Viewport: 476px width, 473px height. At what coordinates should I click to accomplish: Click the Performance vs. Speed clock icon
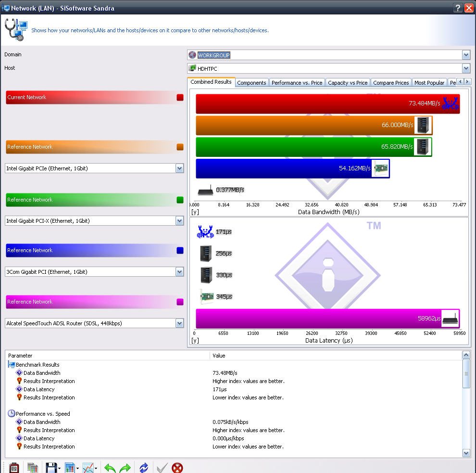click(x=12, y=413)
